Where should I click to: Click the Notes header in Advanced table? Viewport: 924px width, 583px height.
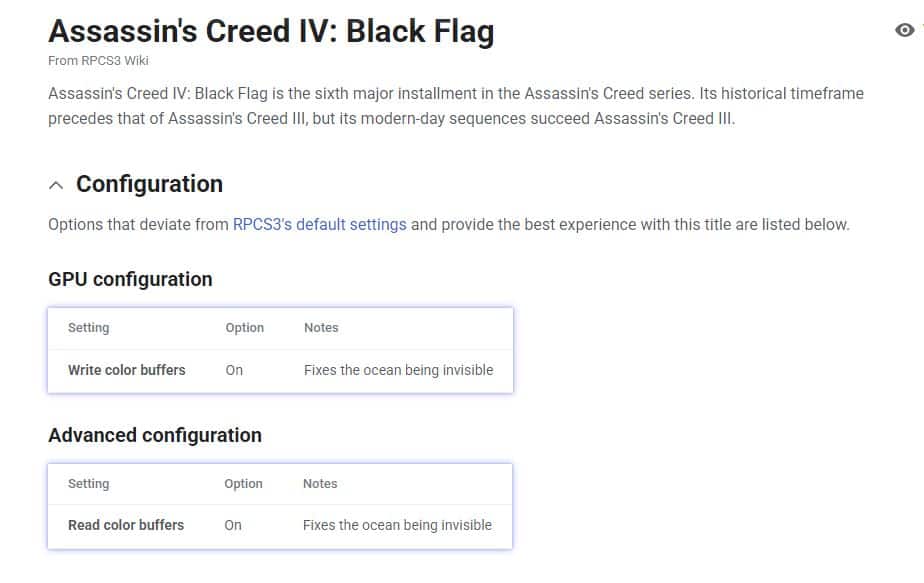320,484
